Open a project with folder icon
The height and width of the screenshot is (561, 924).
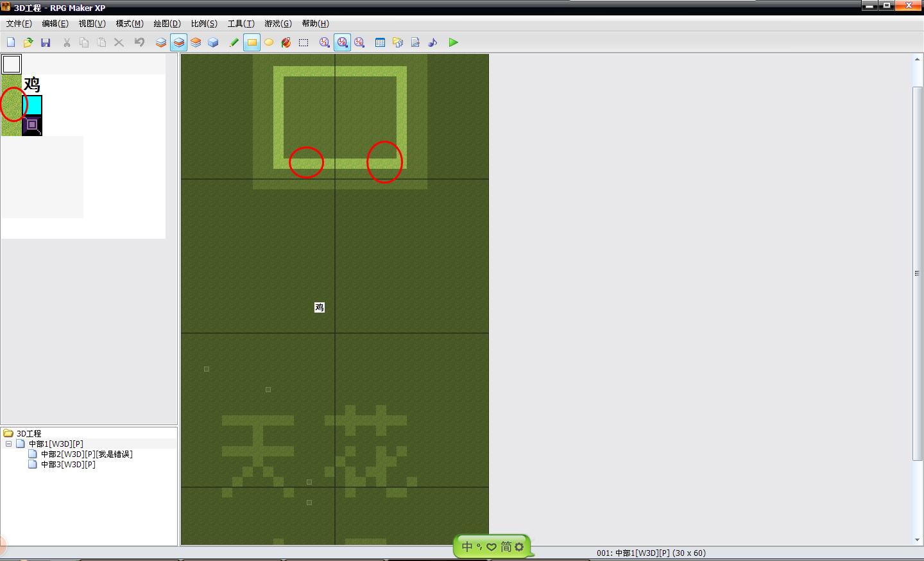pyautogui.click(x=28, y=42)
